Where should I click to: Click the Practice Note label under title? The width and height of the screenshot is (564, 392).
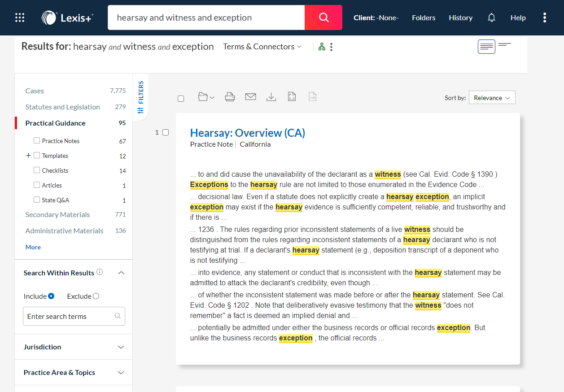[211, 144]
